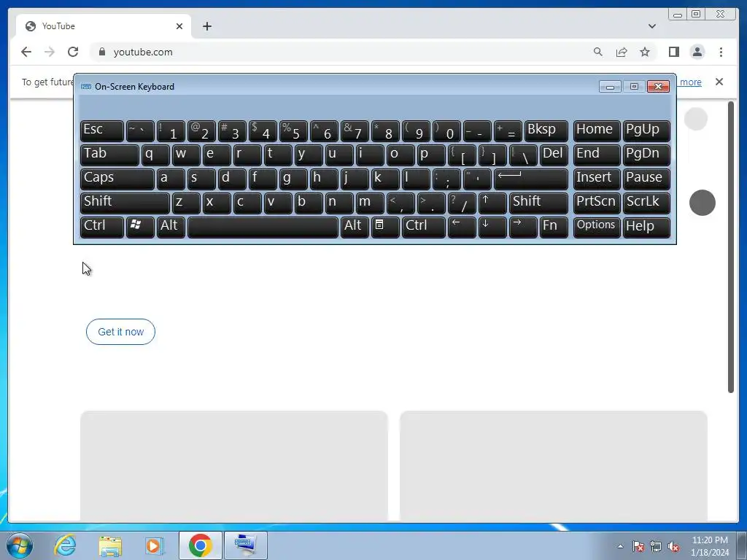Open the Chrome profile avatar
Image resolution: width=747 pixels, height=560 pixels.
(x=697, y=52)
